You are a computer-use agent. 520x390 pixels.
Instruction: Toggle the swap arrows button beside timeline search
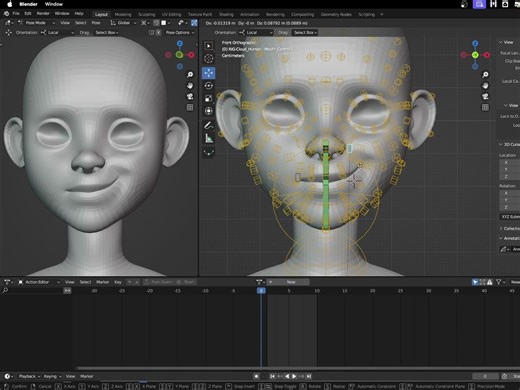click(67, 291)
